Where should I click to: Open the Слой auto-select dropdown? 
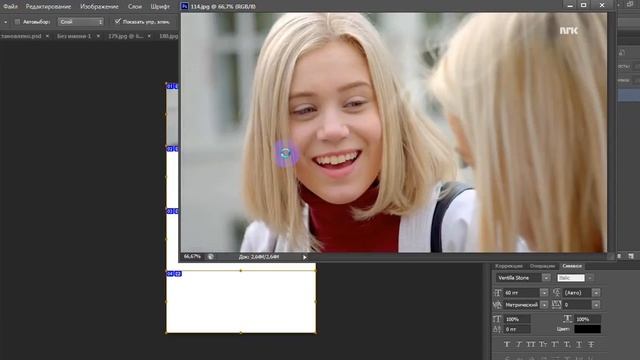click(81, 22)
